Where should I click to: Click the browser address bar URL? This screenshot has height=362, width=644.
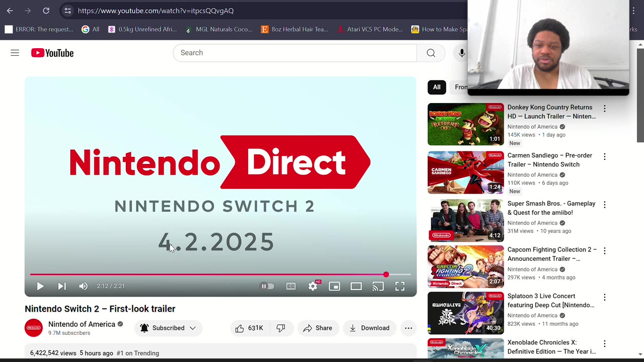click(155, 11)
